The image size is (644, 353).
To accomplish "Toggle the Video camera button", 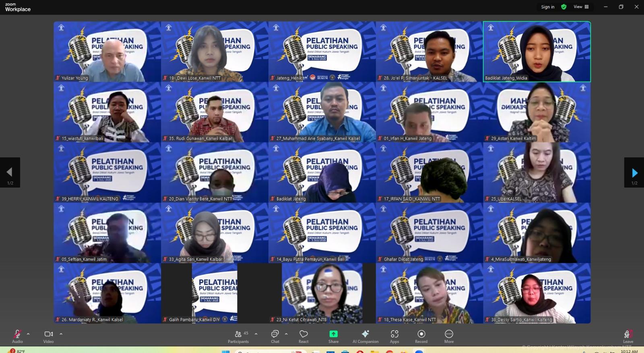I will coord(48,336).
